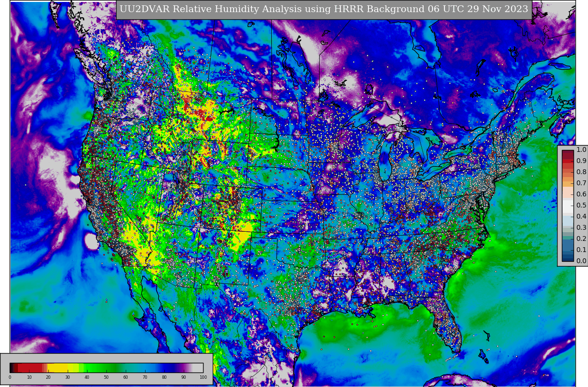Click the '0.1' label on the vertical colorbar
Viewport: 588px width, 387px height.
pos(581,250)
